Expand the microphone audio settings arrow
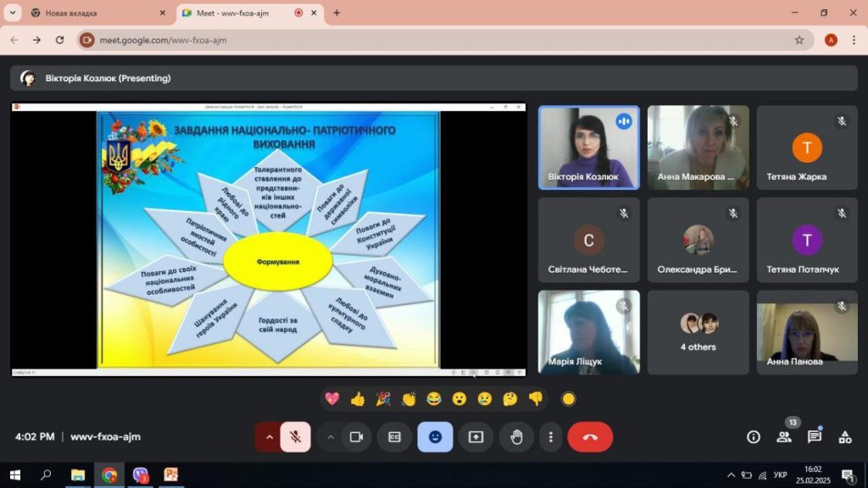The image size is (868, 488). click(x=270, y=437)
